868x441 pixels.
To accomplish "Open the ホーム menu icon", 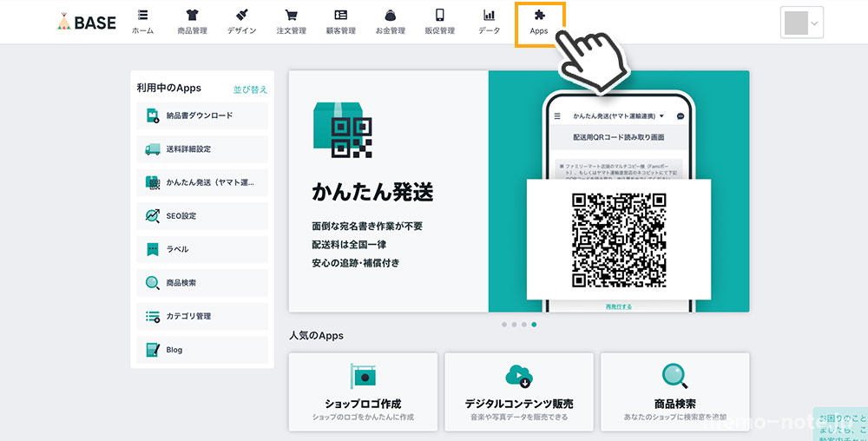I will (143, 15).
